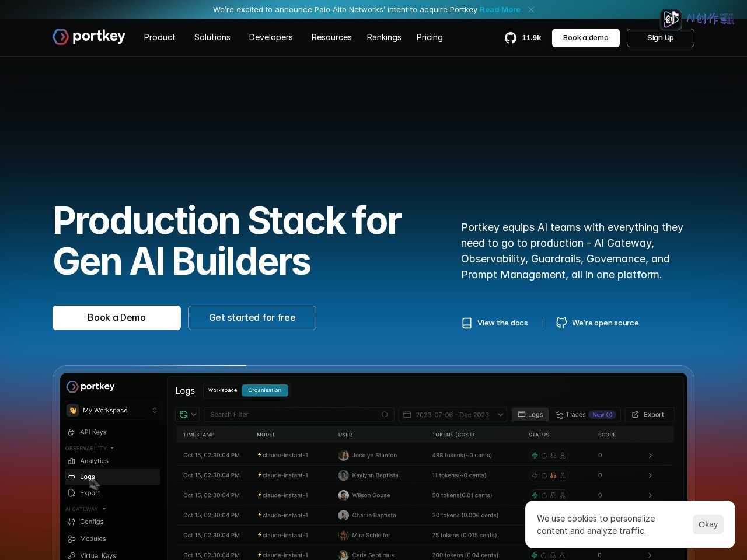Dismiss the Palo Alto Networks announcement banner
Image resolution: width=747 pixels, height=560 pixels.
tap(531, 9)
